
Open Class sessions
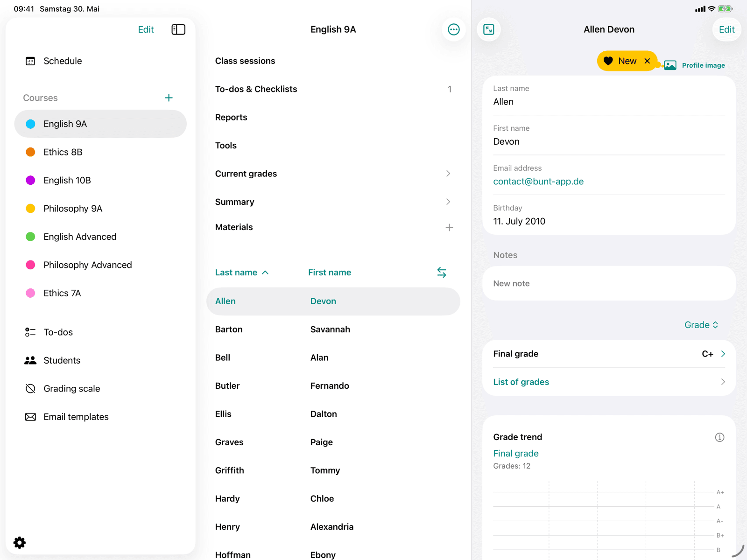coord(333,61)
